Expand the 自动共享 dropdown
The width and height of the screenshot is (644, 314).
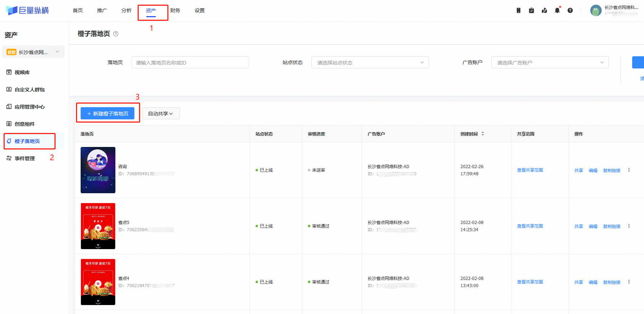pos(161,113)
